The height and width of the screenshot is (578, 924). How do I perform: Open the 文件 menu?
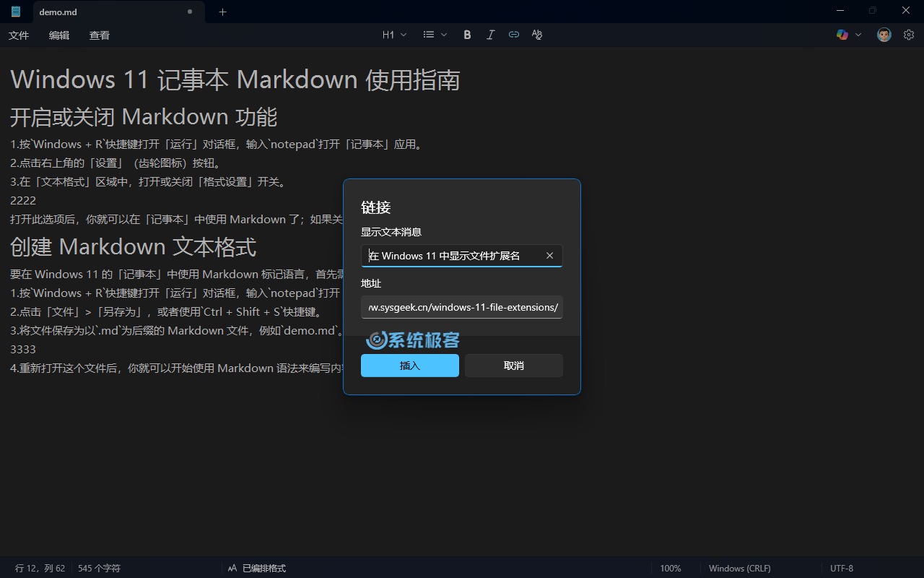pyautogui.click(x=19, y=35)
